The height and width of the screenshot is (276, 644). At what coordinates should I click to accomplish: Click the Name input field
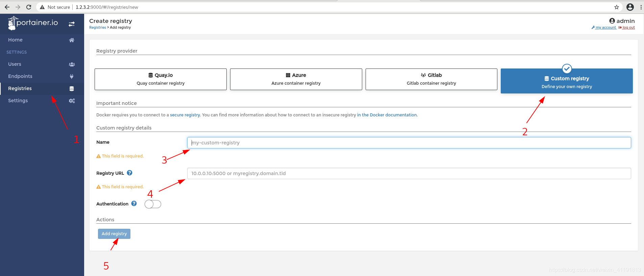pyautogui.click(x=409, y=143)
